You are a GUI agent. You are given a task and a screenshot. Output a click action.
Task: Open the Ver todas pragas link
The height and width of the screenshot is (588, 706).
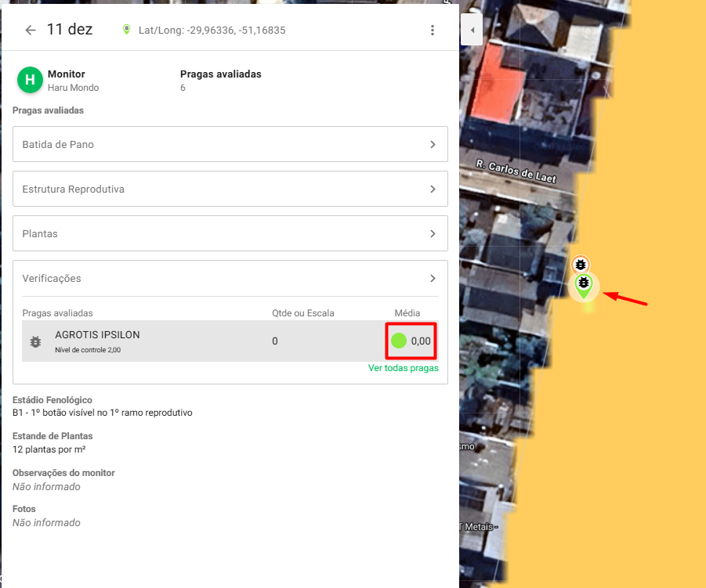coord(403,368)
